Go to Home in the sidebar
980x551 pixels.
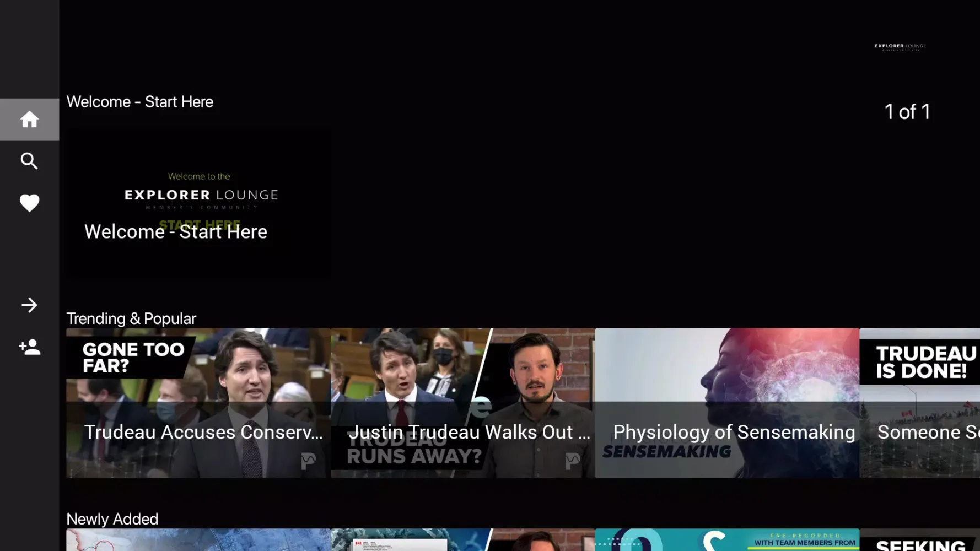[x=29, y=119]
